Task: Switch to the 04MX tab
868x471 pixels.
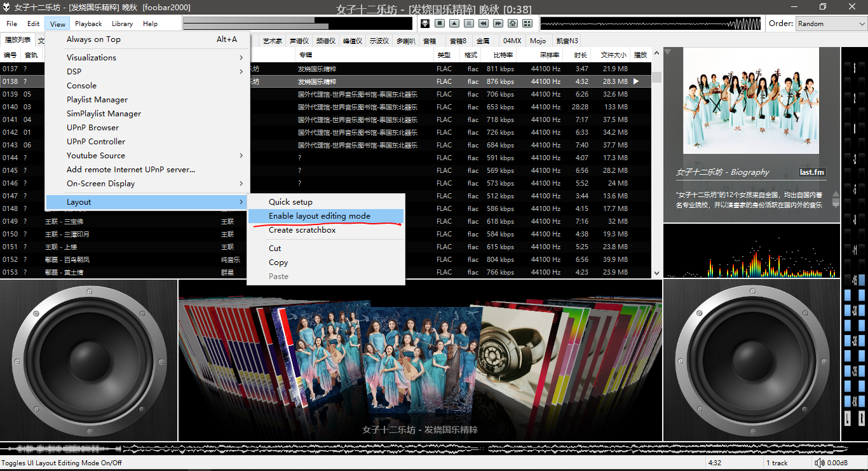Action: [x=512, y=41]
